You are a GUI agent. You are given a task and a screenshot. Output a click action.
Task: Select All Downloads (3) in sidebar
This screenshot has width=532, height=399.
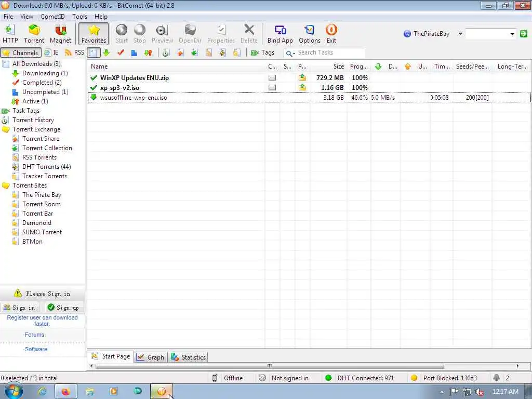pos(36,64)
